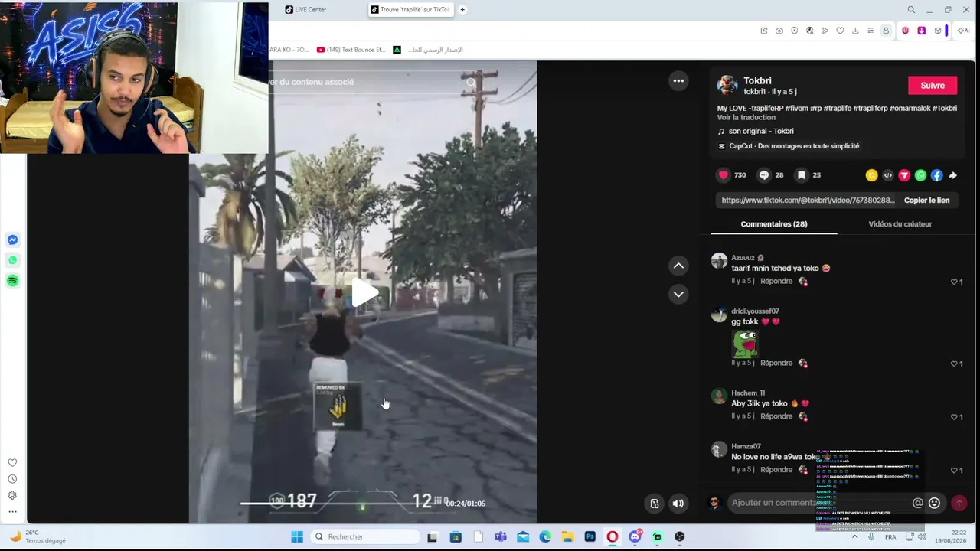Viewport: 980px width, 551px height.
Task: Open more share options arrow
Action: [x=953, y=175]
